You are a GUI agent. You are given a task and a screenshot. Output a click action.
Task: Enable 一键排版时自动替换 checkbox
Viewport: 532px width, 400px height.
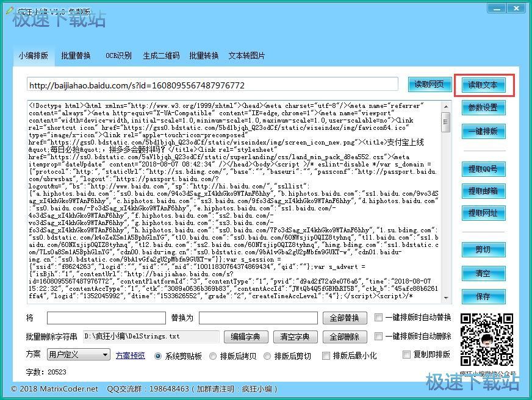[378, 317]
